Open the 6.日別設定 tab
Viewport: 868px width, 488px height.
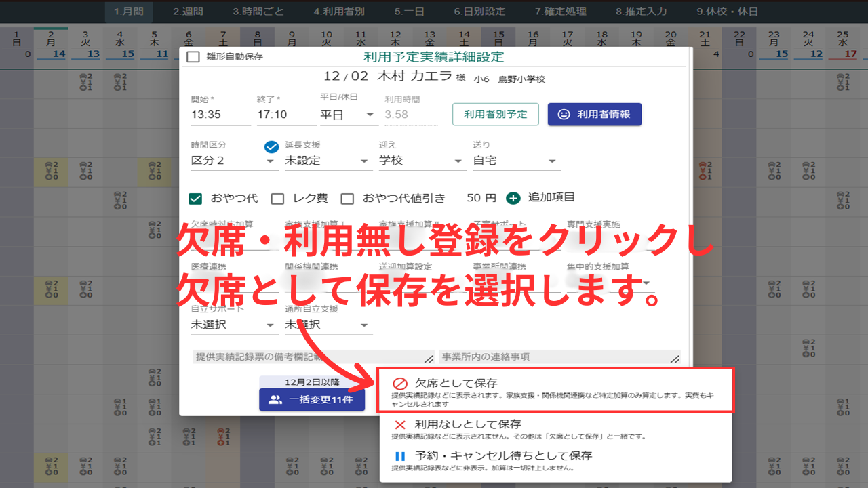tap(480, 12)
